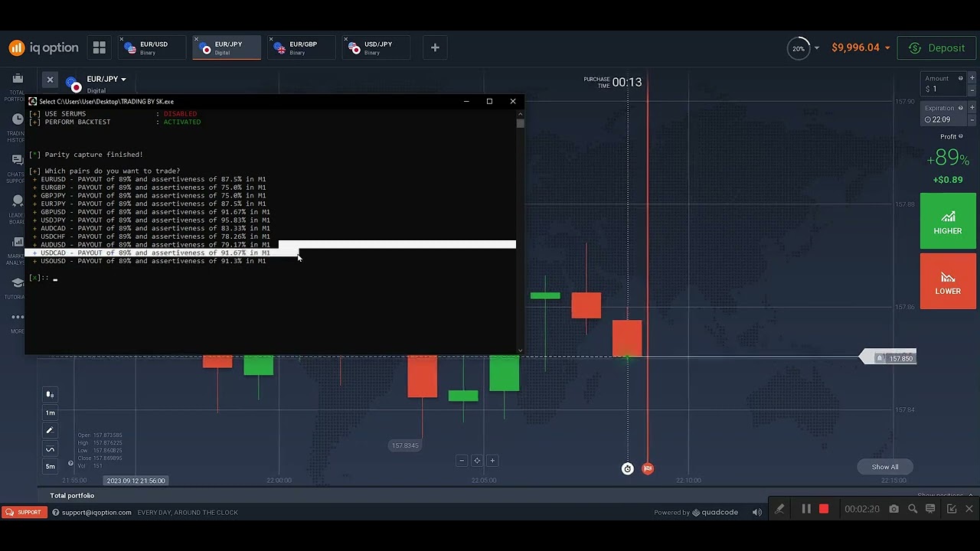Click chart zoom in plus
Viewport: 980px width, 551px height.
492,461
